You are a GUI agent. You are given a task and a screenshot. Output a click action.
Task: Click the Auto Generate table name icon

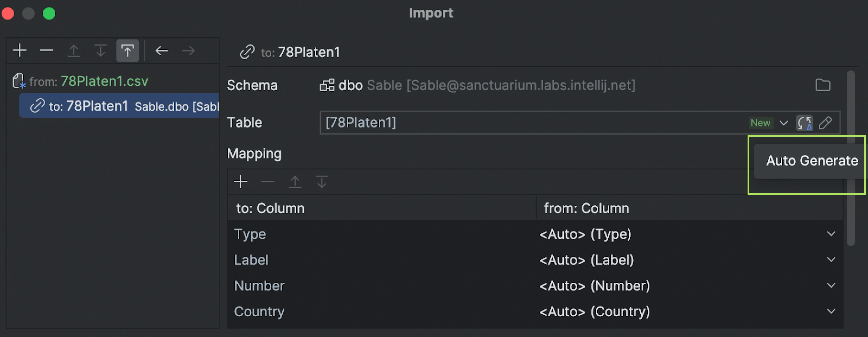(804, 123)
